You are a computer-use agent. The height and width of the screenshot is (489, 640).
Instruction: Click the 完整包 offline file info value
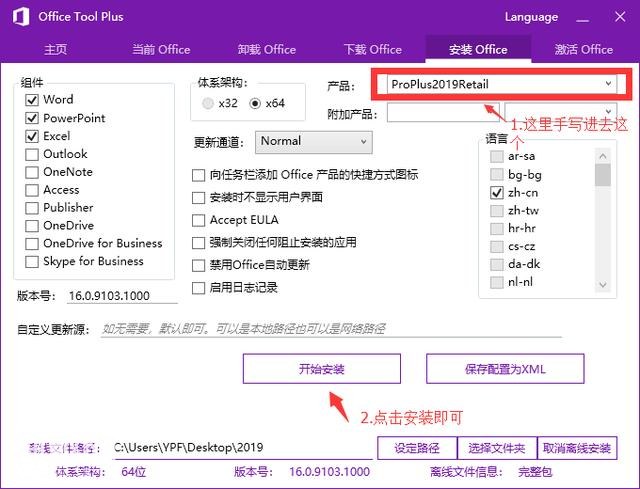coord(535,472)
